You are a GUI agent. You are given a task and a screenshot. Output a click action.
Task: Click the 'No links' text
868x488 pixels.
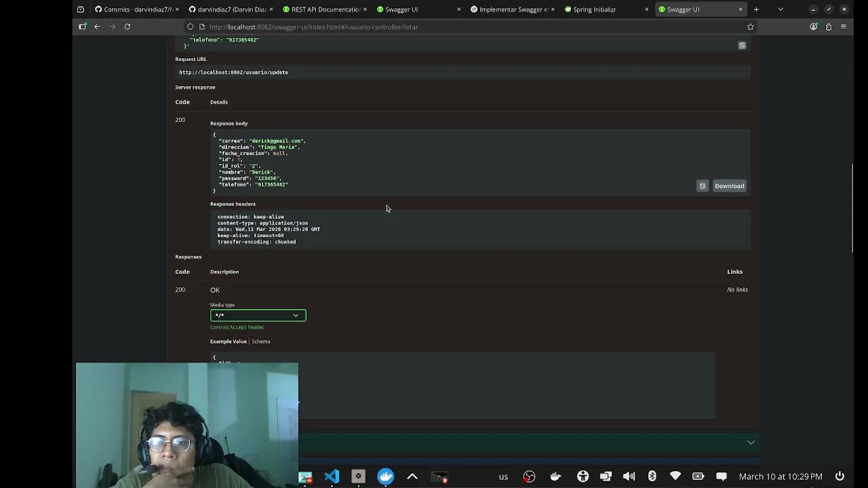(x=737, y=290)
